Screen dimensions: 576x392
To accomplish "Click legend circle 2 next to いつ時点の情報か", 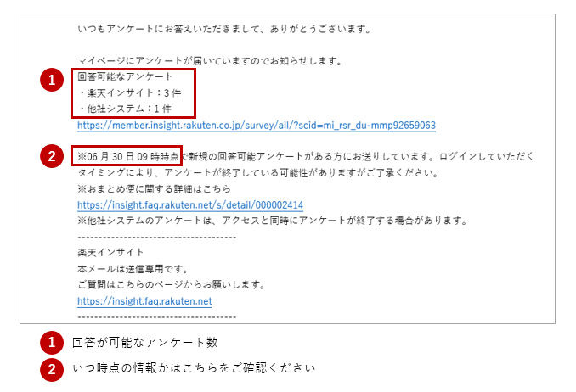I will [52, 369].
